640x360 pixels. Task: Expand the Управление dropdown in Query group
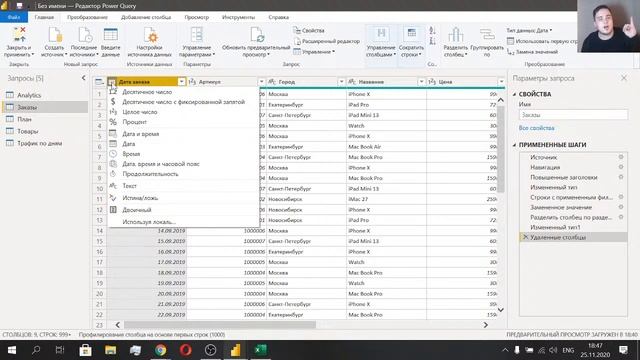(x=314, y=52)
